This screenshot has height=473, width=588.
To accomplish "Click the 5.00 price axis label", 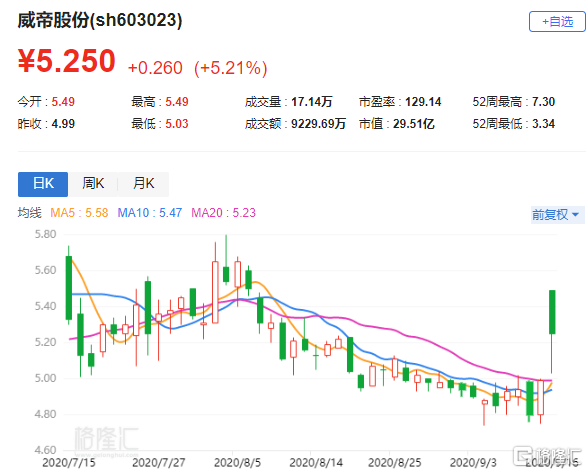I will pyautogui.click(x=45, y=378).
